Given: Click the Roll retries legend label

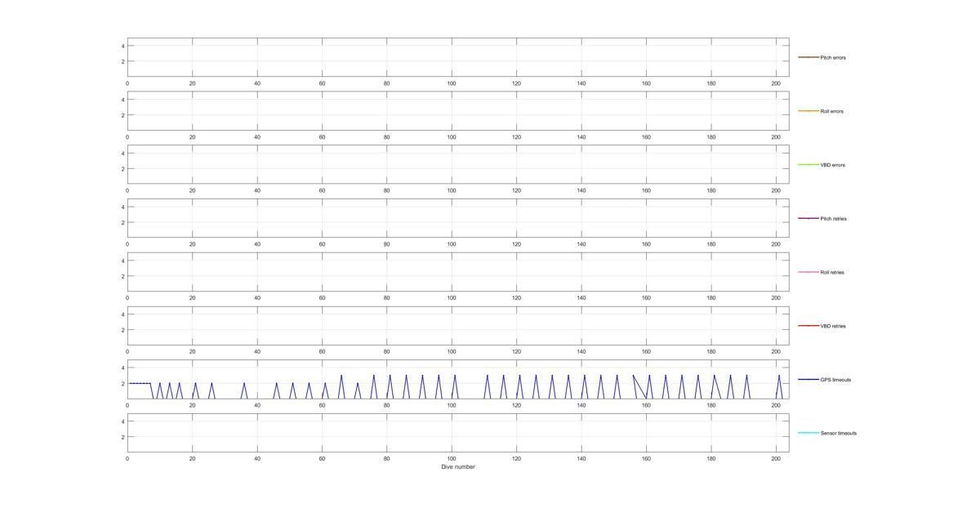Looking at the screenshot, I should pyautogui.click(x=832, y=272).
